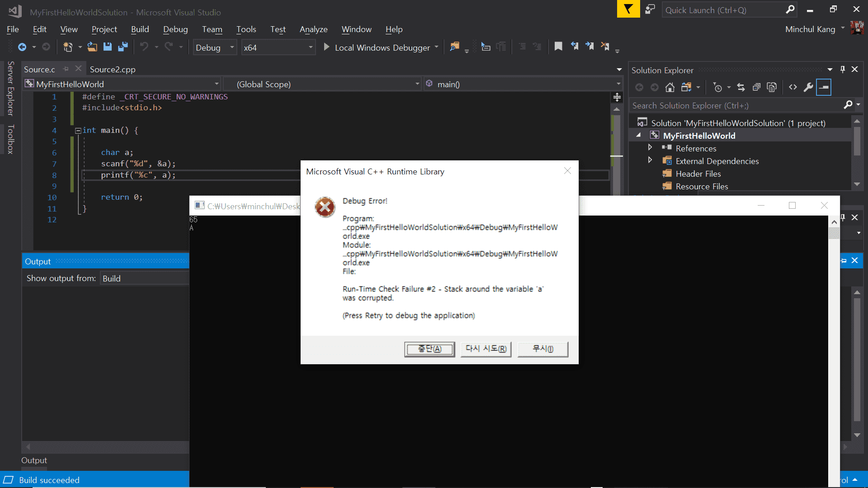Click the 중단(A) abort button
Screen dimensions: 868x488
429,349
